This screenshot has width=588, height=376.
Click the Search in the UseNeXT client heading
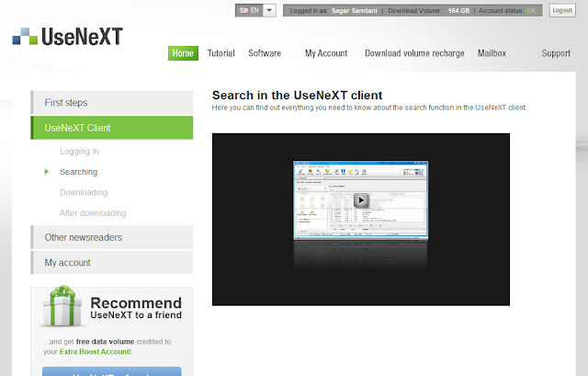click(297, 96)
